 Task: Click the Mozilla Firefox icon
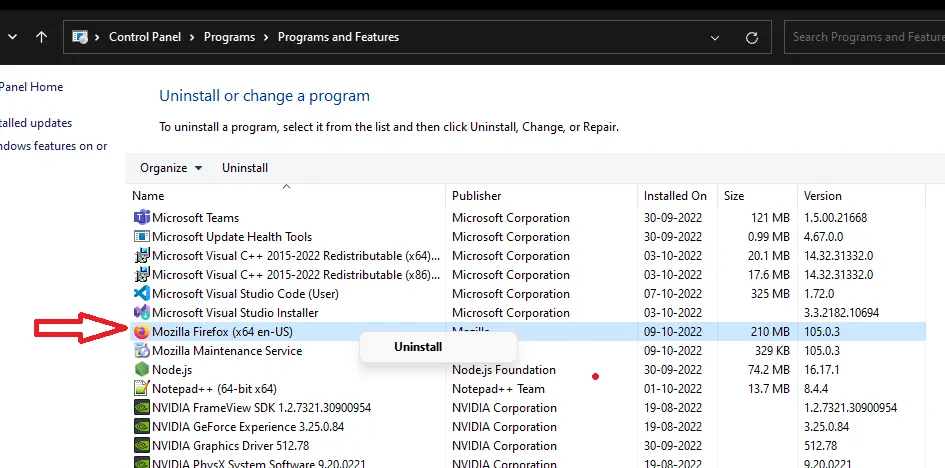click(x=141, y=332)
